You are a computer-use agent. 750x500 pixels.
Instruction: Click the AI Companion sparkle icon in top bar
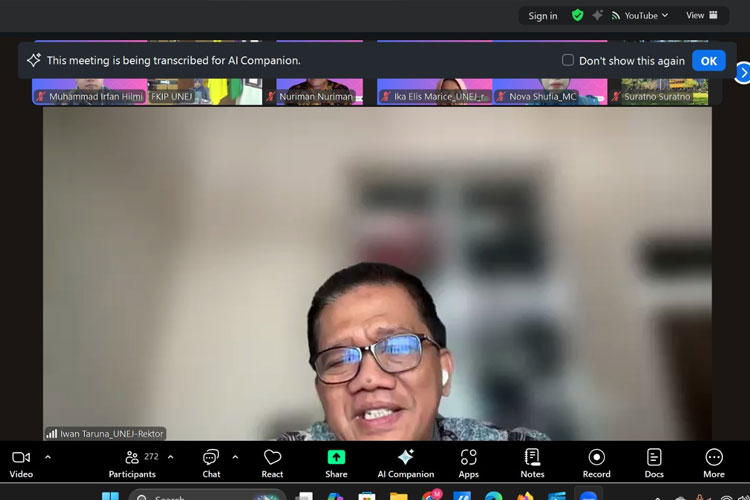(x=597, y=15)
